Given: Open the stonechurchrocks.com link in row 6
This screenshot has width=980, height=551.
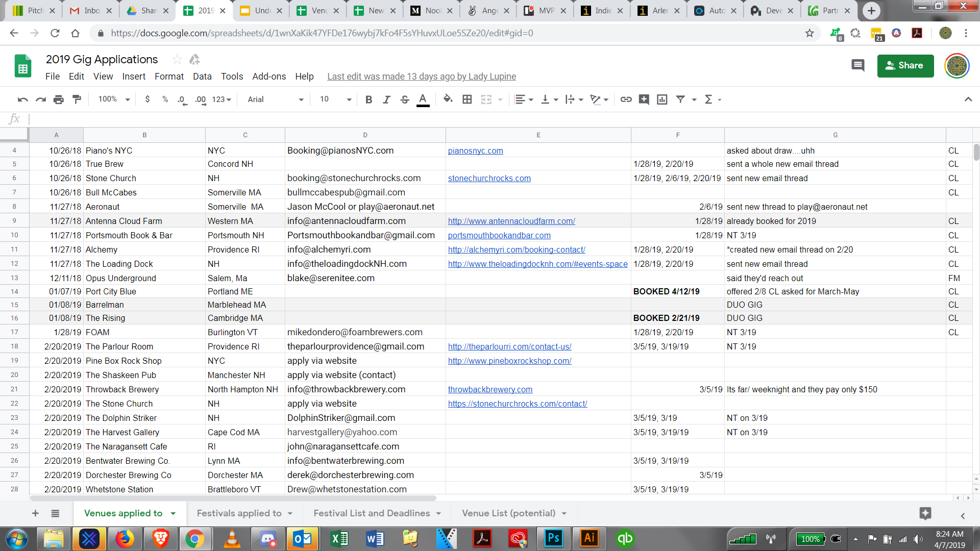Looking at the screenshot, I should [x=489, y=179].
